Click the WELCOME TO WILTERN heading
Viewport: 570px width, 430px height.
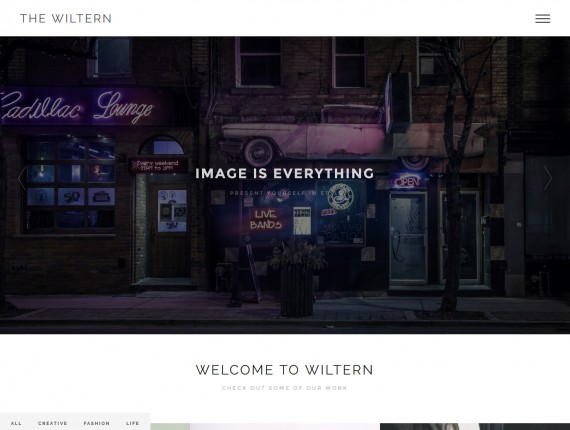285,370
